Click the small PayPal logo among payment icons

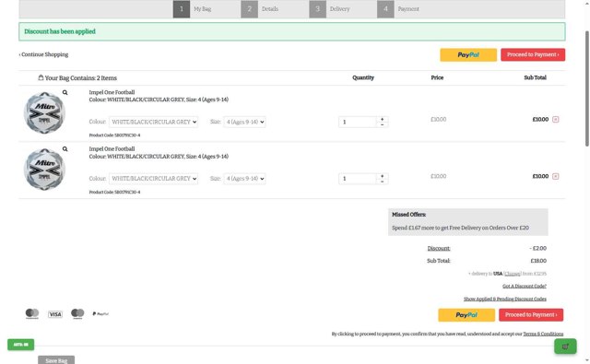click(100, 313)
